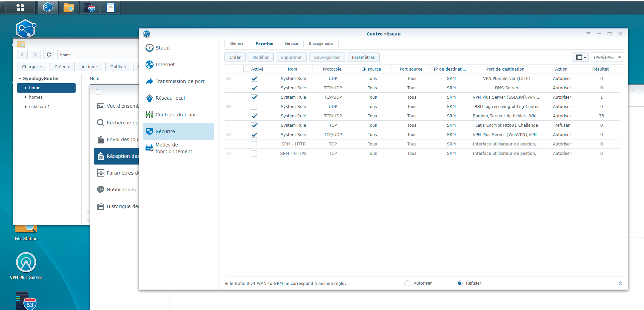The image size is (644, 310).
Task: Enable the SRM - HTTP rule checkbox
Action: [254, 144]
